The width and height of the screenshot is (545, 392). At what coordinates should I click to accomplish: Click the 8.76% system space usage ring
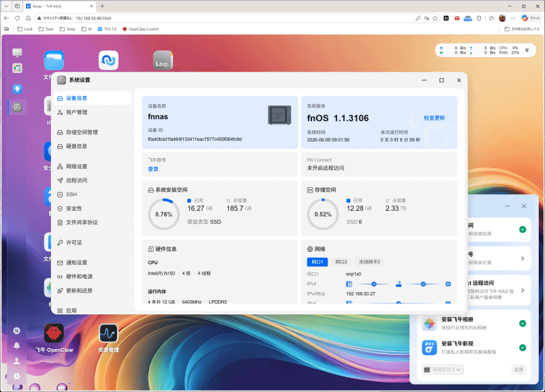click(163, 214)
